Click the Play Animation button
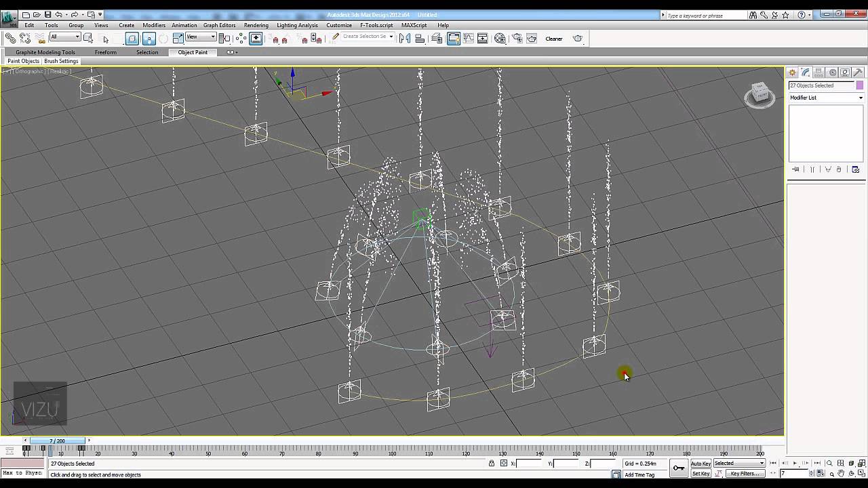This screenshot has height=488, width=868. pyautogui.click(x=795, y=464)
